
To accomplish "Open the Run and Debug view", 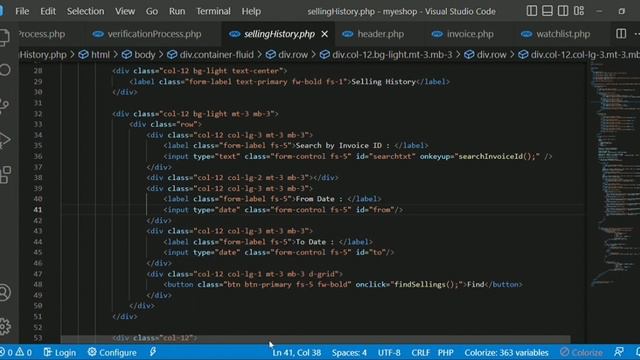I will click(x=4, y=140).
